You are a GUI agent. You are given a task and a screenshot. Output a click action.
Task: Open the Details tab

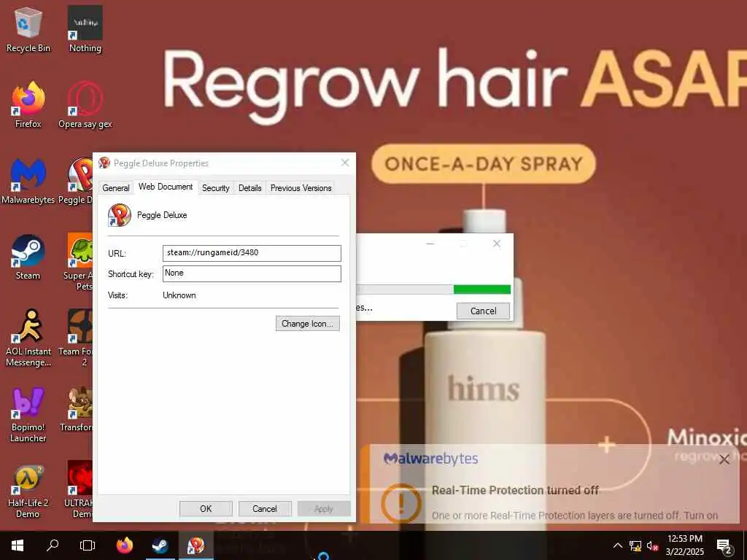click(249, 187)
